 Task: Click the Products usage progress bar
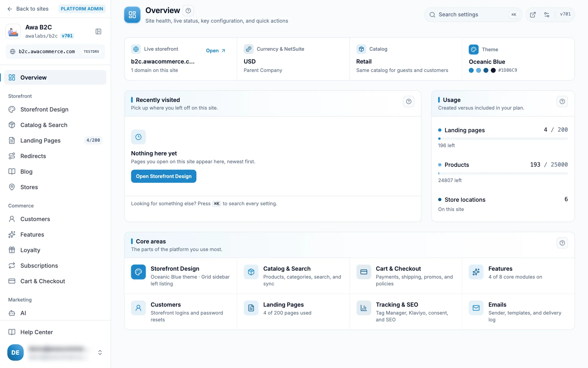click(x=503, y=173)
